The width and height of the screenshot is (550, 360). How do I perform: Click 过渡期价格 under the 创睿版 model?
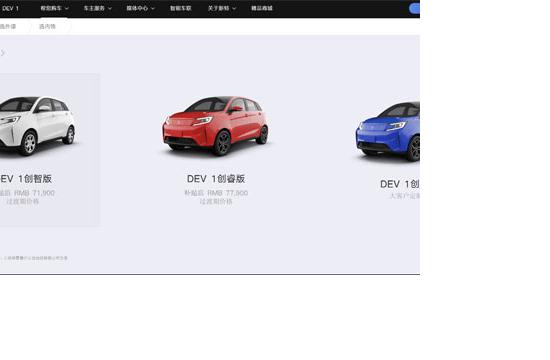[x=216, y=201]
